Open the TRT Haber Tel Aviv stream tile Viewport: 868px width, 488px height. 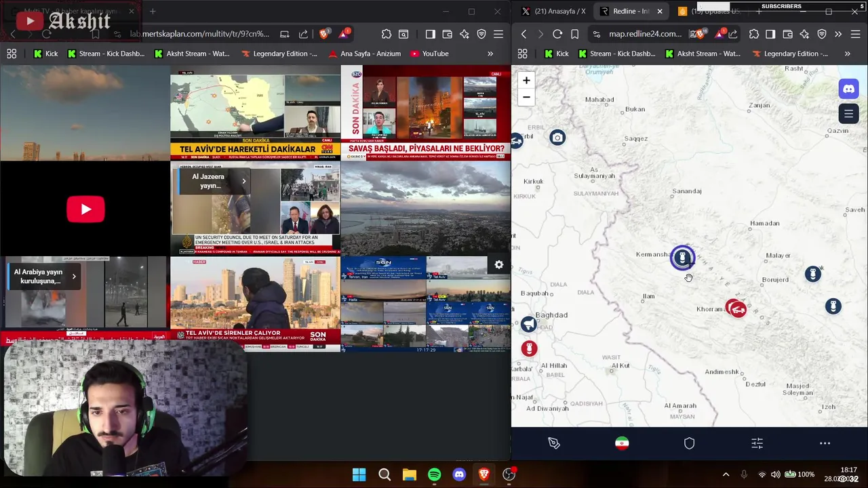tap(255, 304)
